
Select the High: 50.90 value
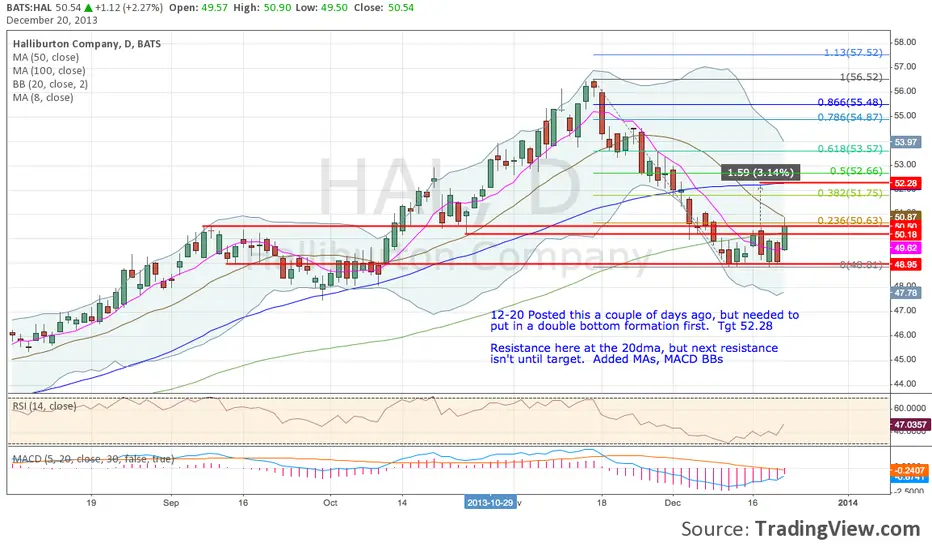(260, 8)
